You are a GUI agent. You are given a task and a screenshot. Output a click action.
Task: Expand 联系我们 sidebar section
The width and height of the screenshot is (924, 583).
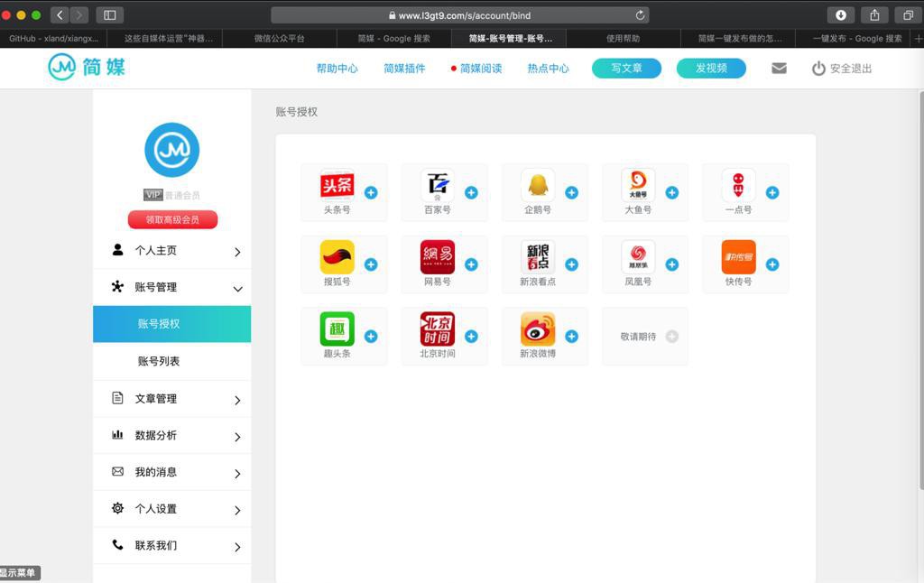point(172,546)
